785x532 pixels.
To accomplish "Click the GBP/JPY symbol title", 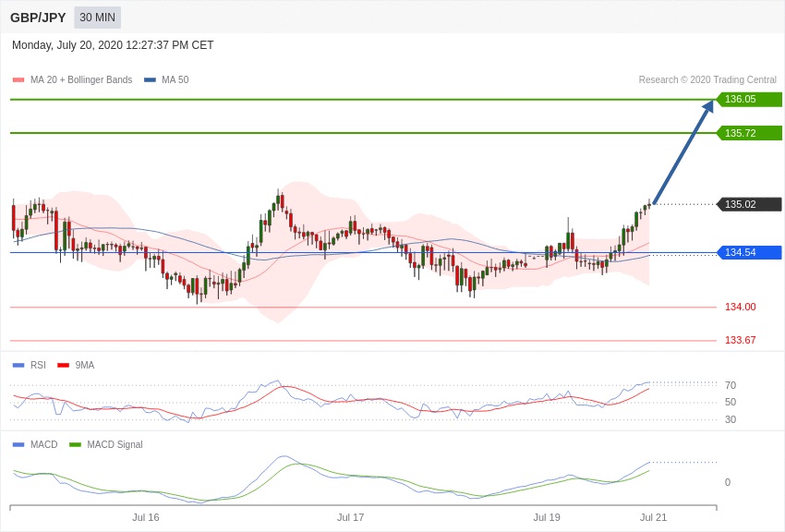I will 38,18.
